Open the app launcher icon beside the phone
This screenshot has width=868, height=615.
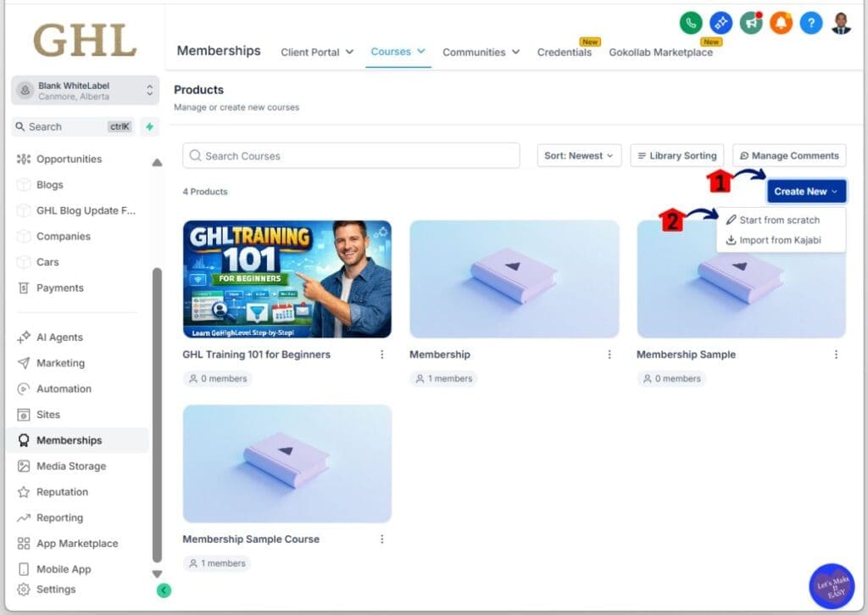(x=721, y=23)
